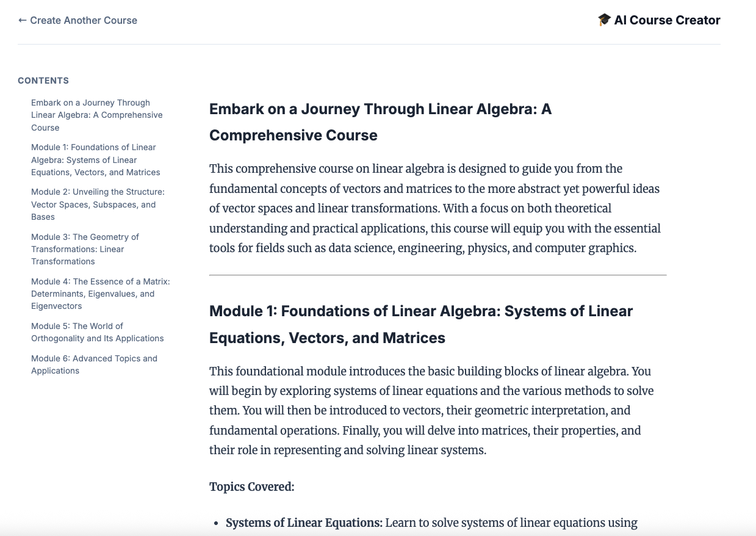The image size is (756, 536).
Task: Click the 'Topics Covered:' label
Action: tap(252, 487)
